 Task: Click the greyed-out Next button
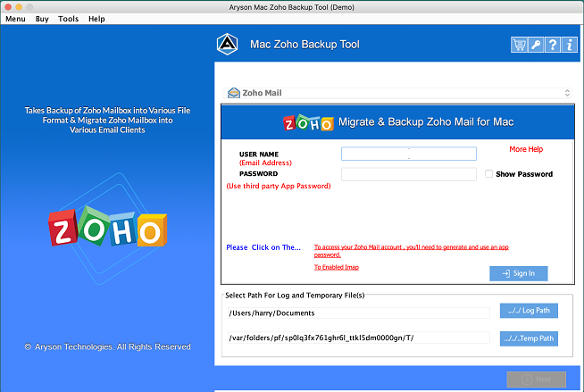(537, 379)
